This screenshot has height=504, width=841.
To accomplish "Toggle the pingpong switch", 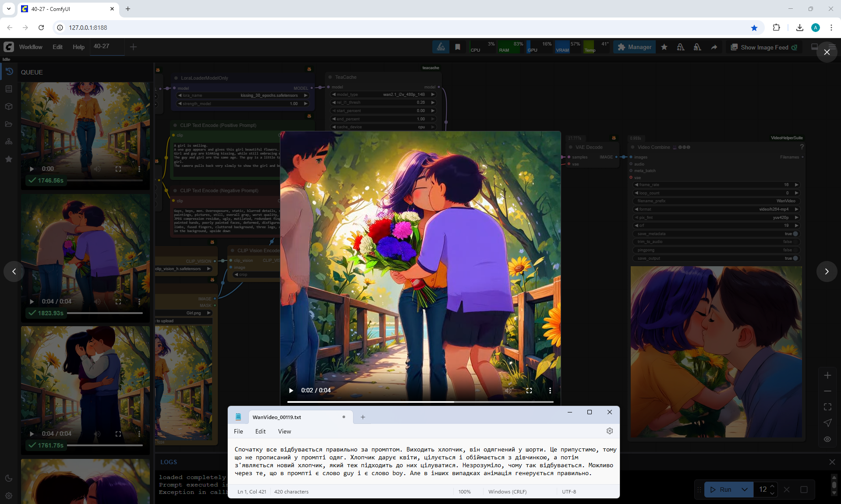I will pos(795,250).
